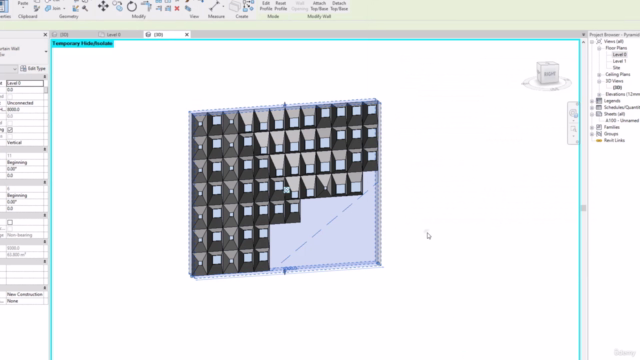The height and width of the screenshot is (360, 640).
Task: Click the paint/match type icon below Paste
Action: click(x=37, y=9)
